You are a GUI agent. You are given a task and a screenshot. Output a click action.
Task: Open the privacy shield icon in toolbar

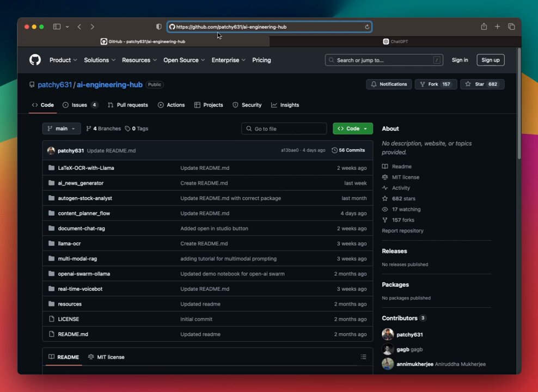pyautogui.click(x=158, y=27)
